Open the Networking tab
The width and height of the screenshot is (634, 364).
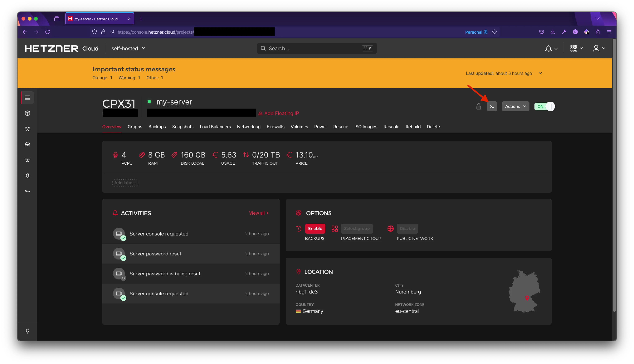[249, 127]
